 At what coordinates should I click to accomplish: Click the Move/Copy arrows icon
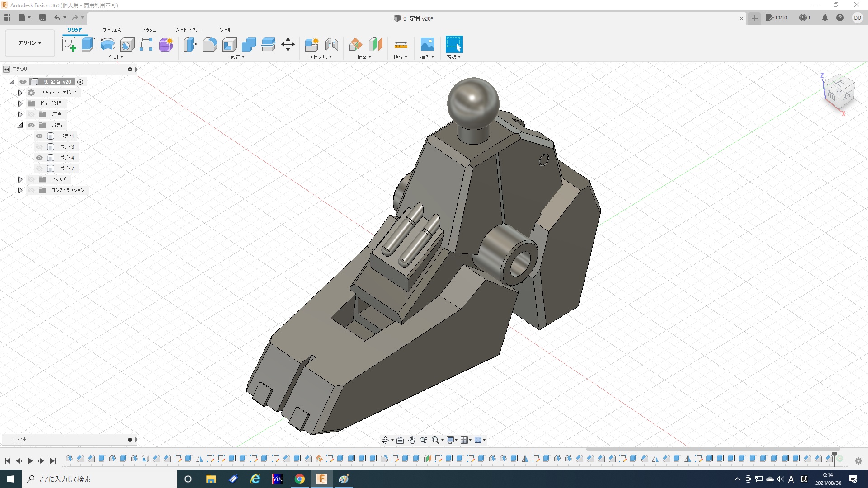(x=288, y=44)
